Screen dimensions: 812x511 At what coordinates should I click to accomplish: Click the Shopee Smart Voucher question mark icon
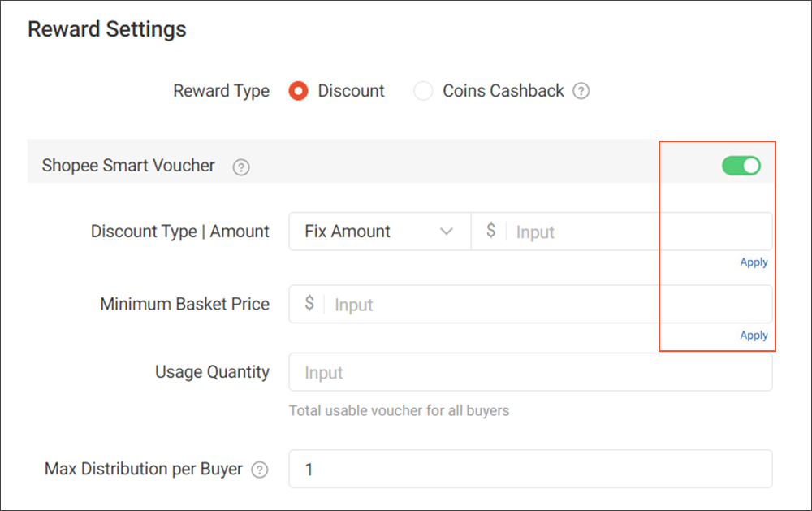(240, 166)
